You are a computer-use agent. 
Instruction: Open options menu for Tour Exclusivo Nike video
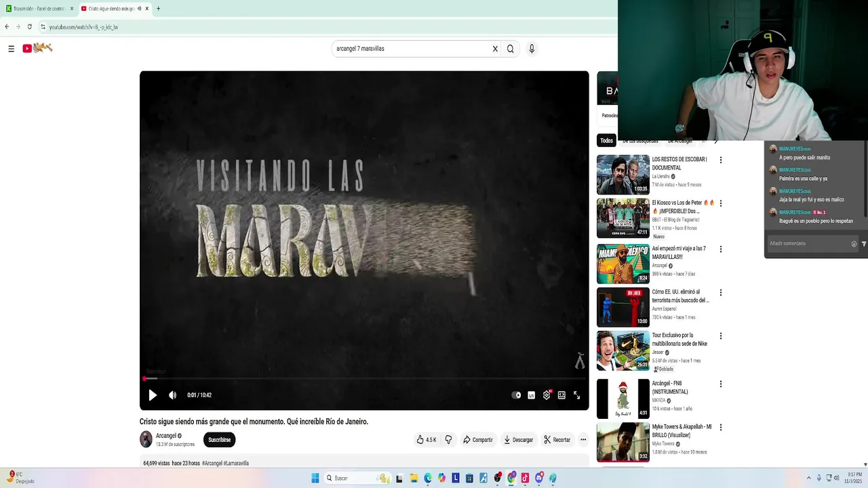[721, 336]
